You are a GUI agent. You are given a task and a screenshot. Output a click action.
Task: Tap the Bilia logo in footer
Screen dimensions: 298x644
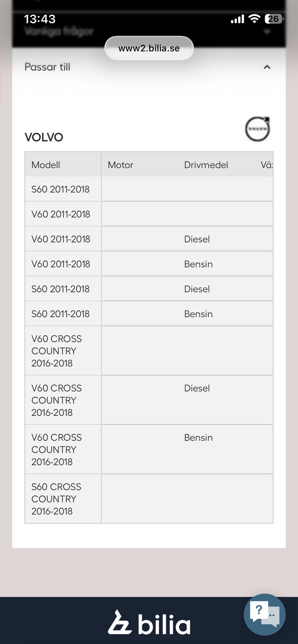pyautogui.click(x=149, y=623)
